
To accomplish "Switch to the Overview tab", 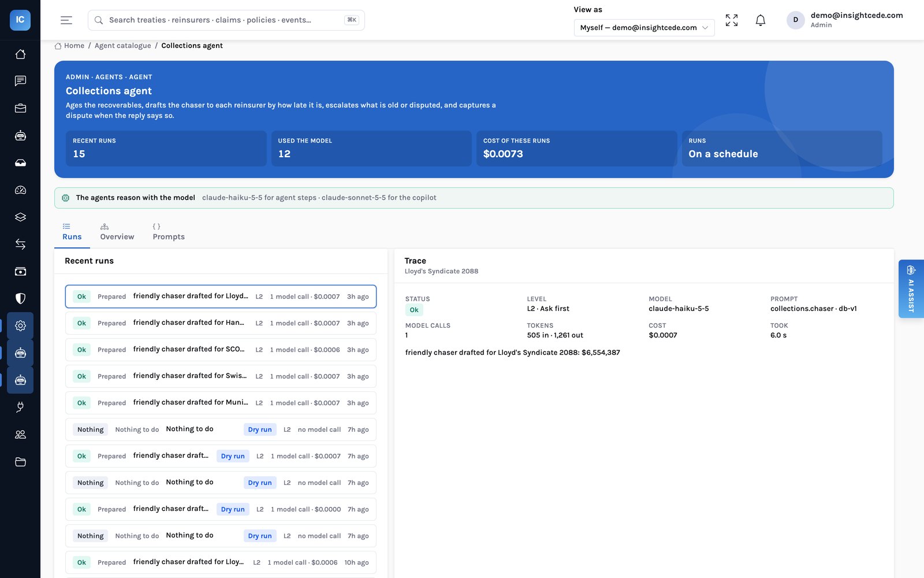I will pos(117,232).
